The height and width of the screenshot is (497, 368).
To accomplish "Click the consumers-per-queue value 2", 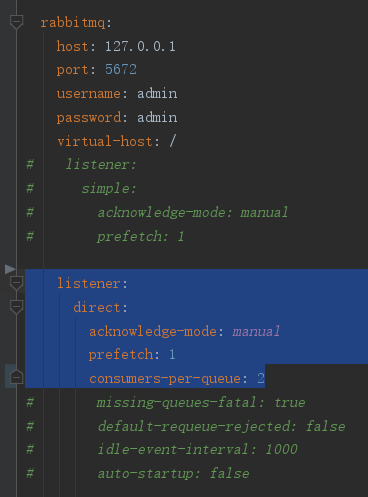I will pos(261,378).
